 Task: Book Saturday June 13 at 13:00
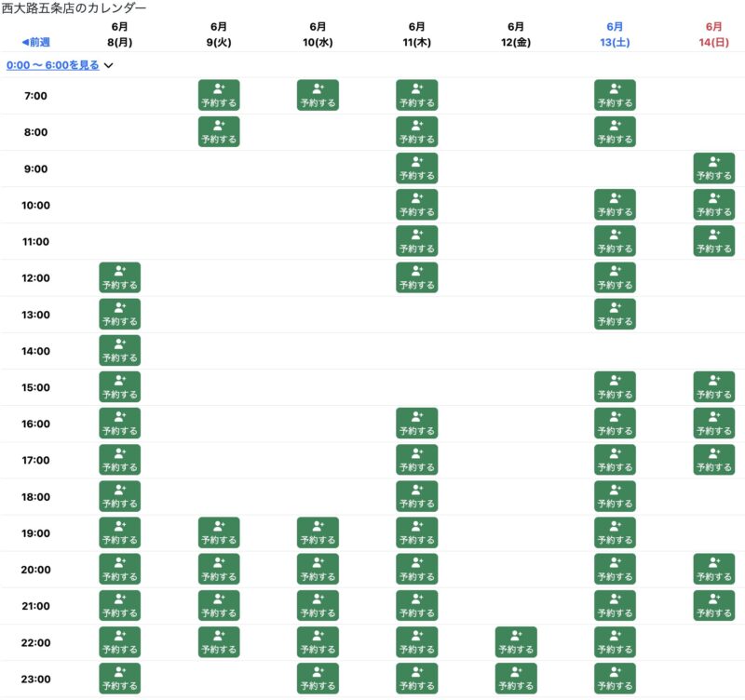[x=615, y=314]
